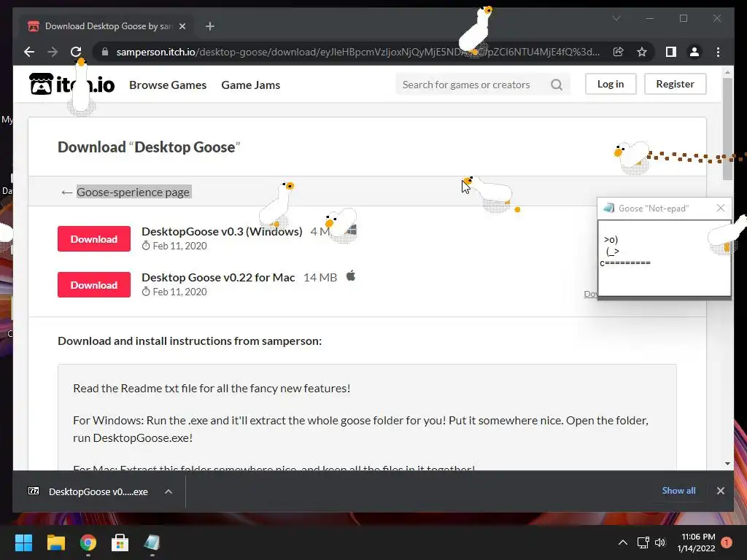Click the Apple platform icon
The width and height of the screenshot is (747, 560).
coord(351,276)
